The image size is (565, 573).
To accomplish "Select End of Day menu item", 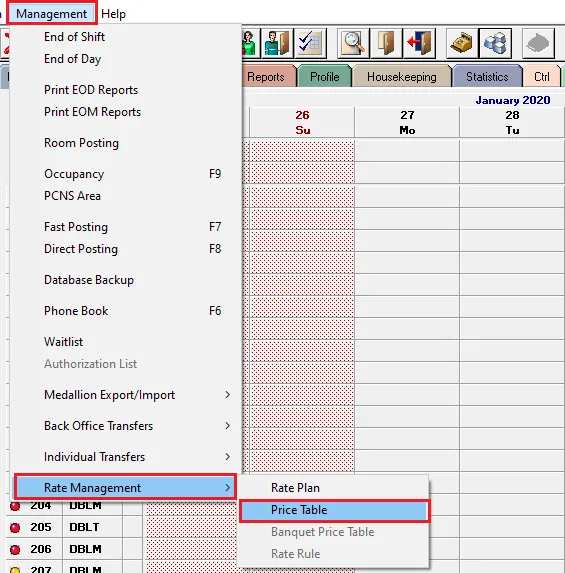I will (125, 59).
